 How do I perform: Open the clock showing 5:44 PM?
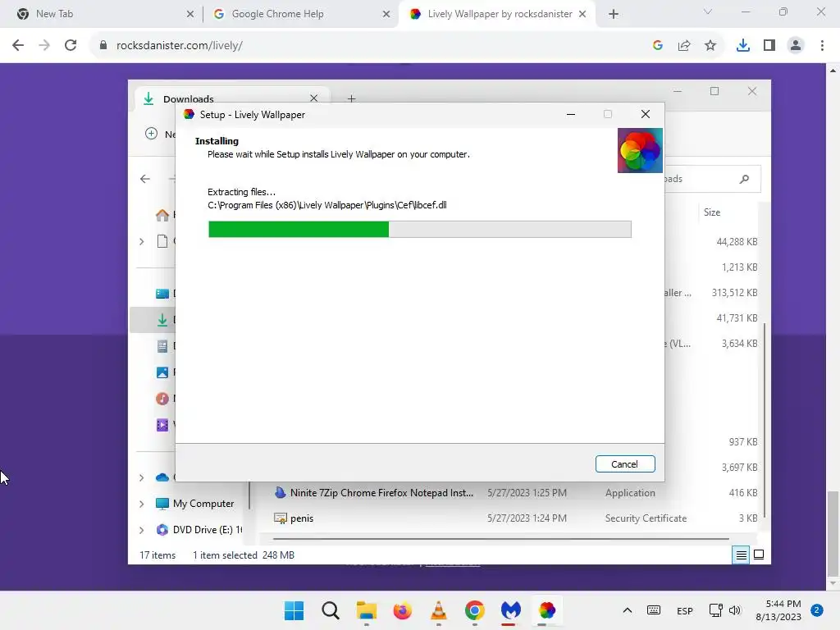[x=778, y=610]
